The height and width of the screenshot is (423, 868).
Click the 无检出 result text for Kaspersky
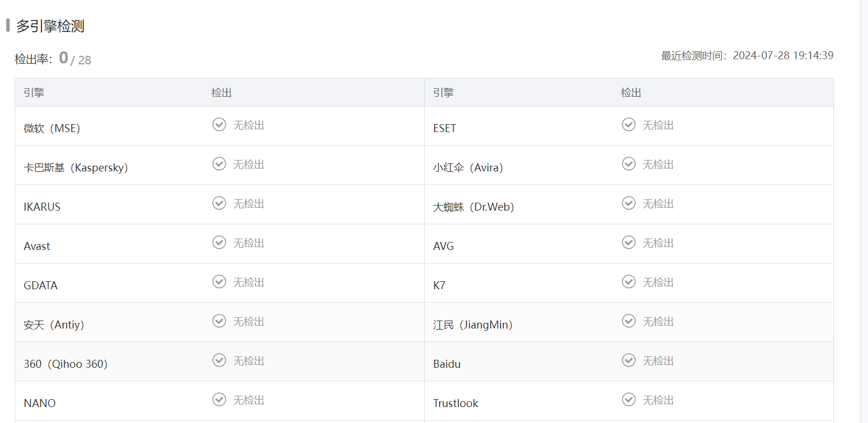click(x=249, y=164)
